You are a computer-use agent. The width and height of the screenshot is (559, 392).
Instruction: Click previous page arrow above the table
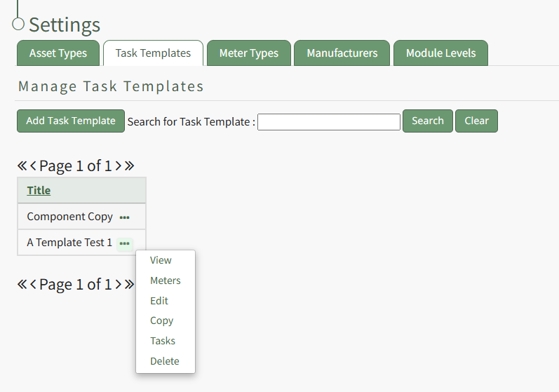pos(33,166)
